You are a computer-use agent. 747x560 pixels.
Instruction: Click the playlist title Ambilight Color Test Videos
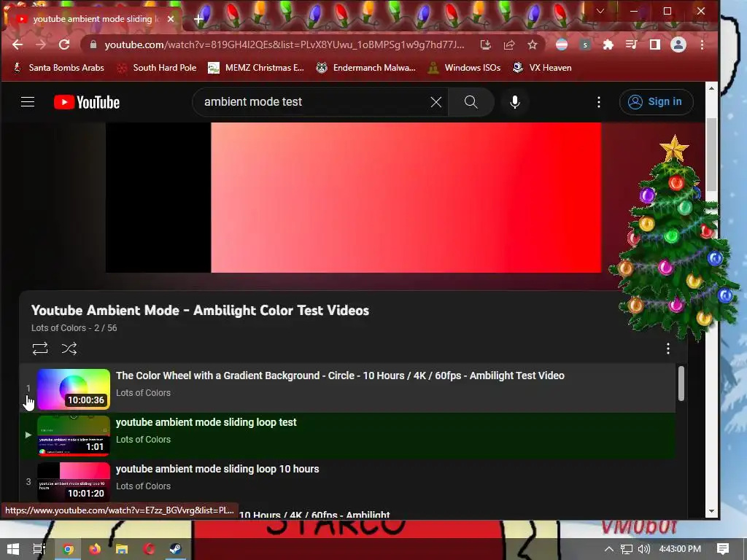pos(200,311)
